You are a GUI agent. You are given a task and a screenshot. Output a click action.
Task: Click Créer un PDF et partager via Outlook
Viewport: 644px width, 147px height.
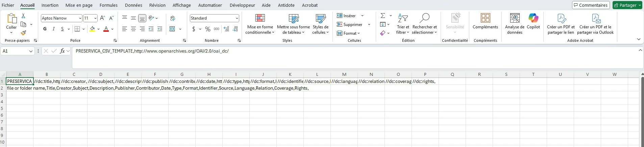coord(595,24)
